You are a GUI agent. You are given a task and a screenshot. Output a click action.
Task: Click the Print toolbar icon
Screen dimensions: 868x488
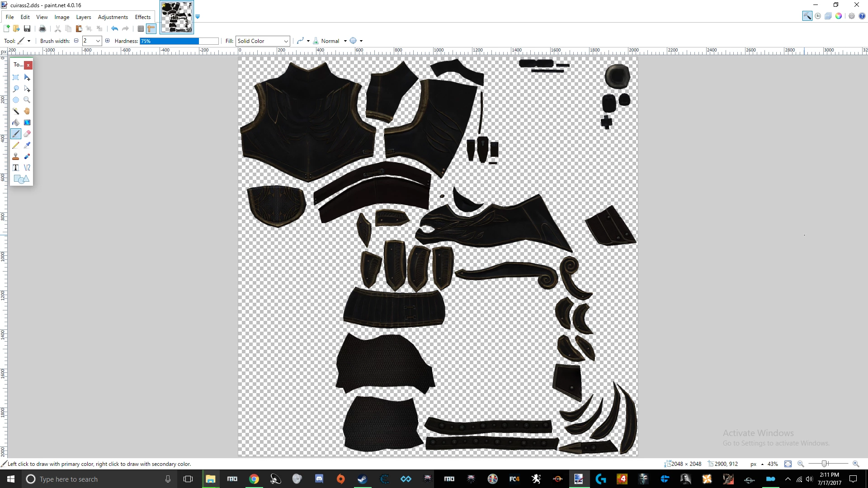point(42,28)
